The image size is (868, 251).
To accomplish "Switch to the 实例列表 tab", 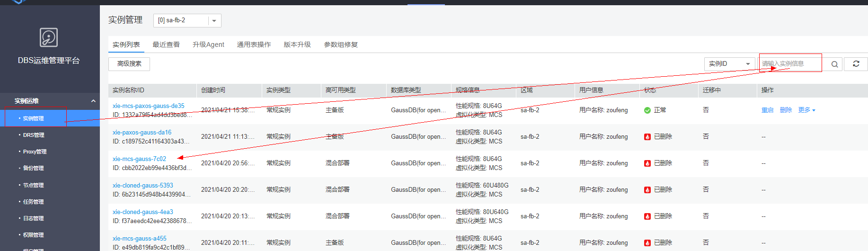I will tap(126, 45).
